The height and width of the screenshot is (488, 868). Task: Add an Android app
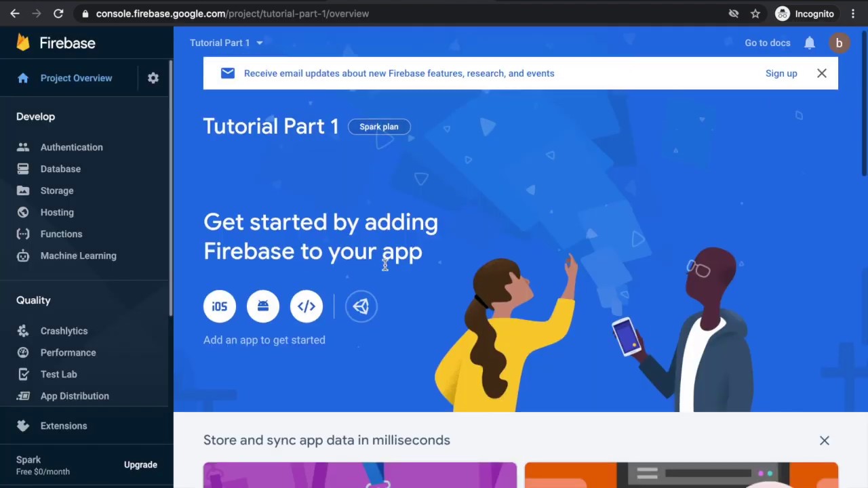click(x=263, y=306)
